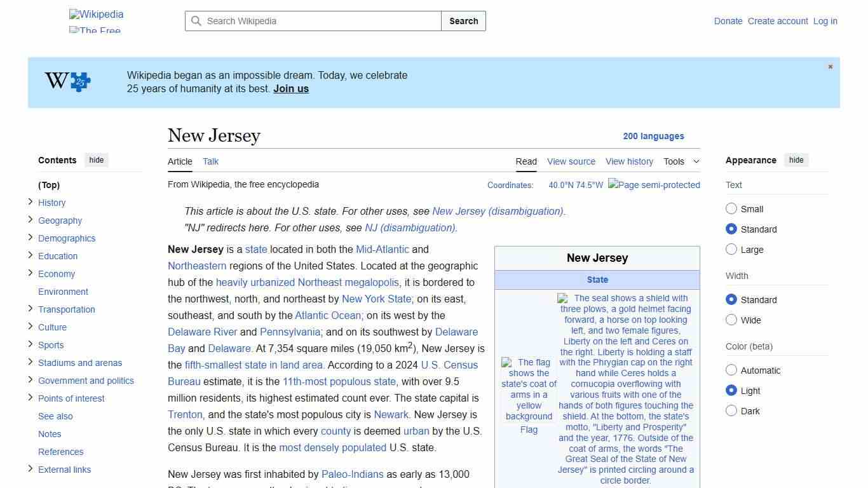Switch to the Talk tab
The image size is (868, 488).
(210, 161)
